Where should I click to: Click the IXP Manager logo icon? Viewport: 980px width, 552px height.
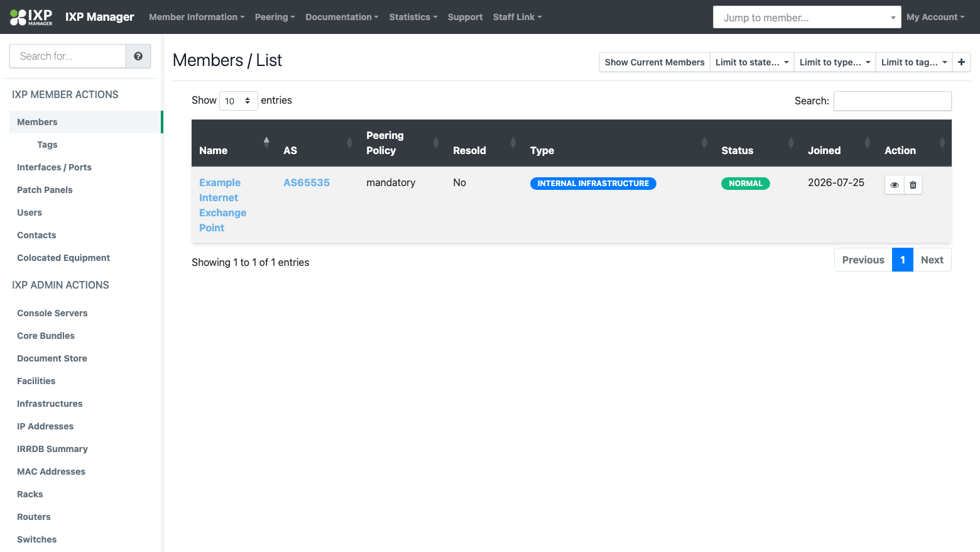pos(31,17)
